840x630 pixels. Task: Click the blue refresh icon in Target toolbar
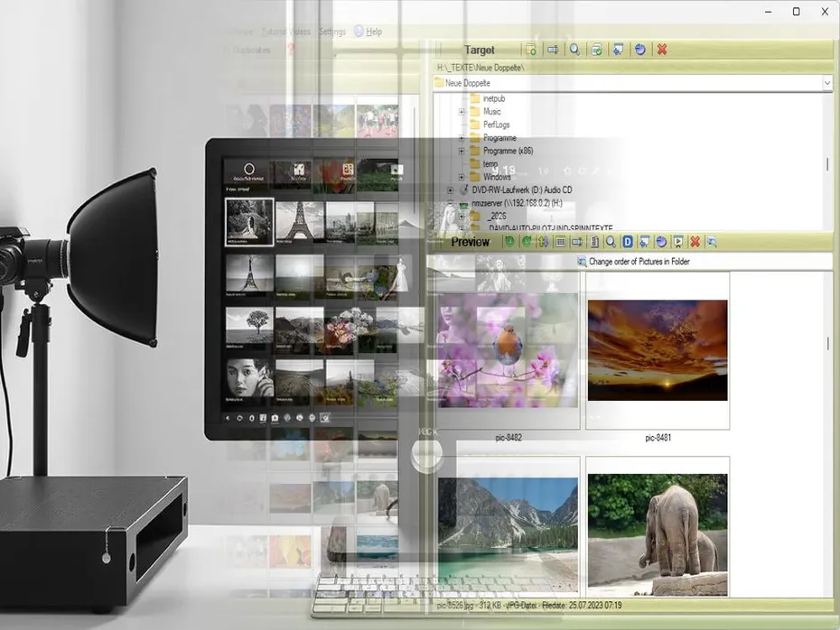tap(639, 50)
